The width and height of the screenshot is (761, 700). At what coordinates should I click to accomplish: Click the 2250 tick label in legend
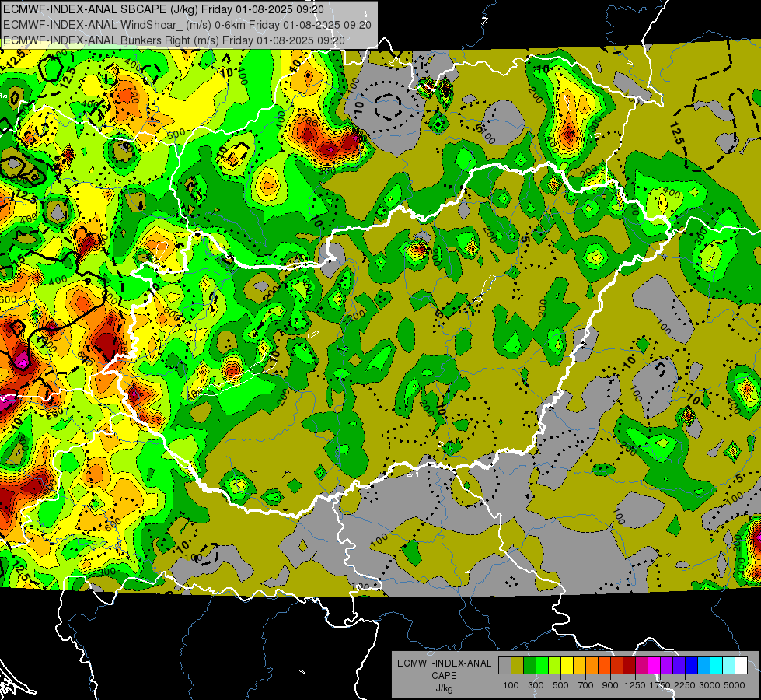(x=685, y=685)
